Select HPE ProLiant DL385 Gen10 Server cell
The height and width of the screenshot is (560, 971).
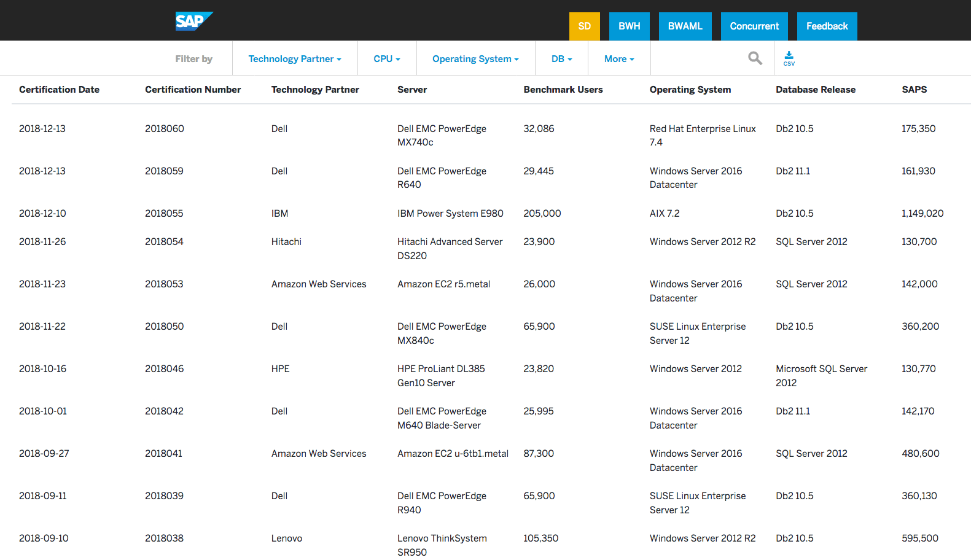coord(441,376)
